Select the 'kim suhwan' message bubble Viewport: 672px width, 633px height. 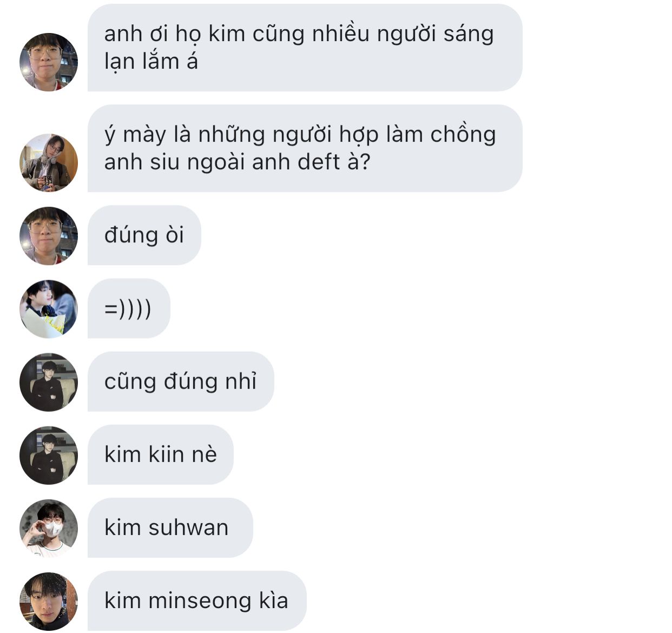click(170, 527)
